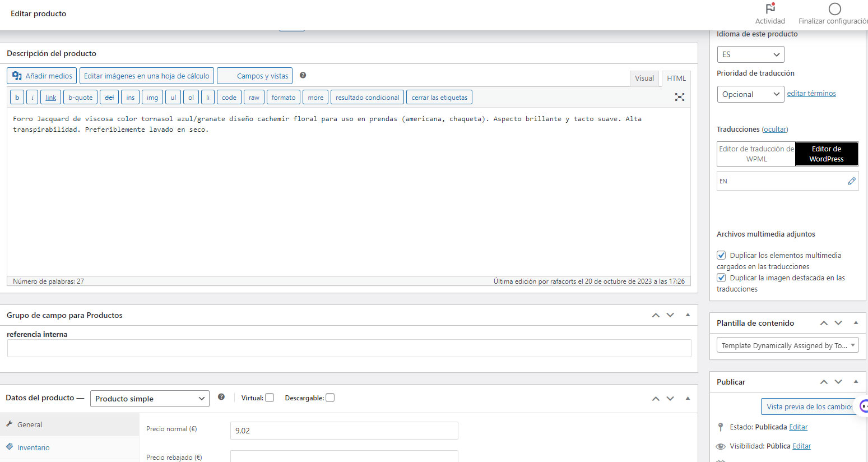The image size is (868, 462).
Task: Insert link with link button
Action: pyautogui.click(x=51, y=98)
